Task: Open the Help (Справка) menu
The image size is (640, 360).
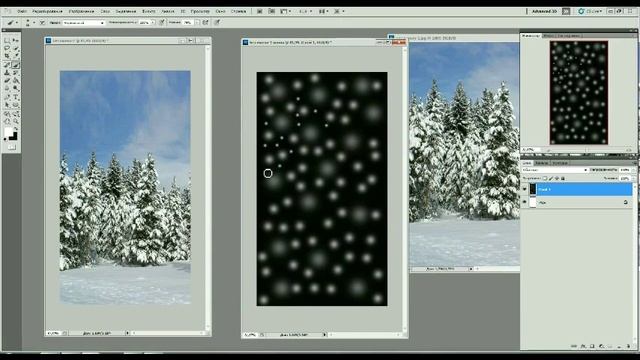Action: [x=238, y=11]
